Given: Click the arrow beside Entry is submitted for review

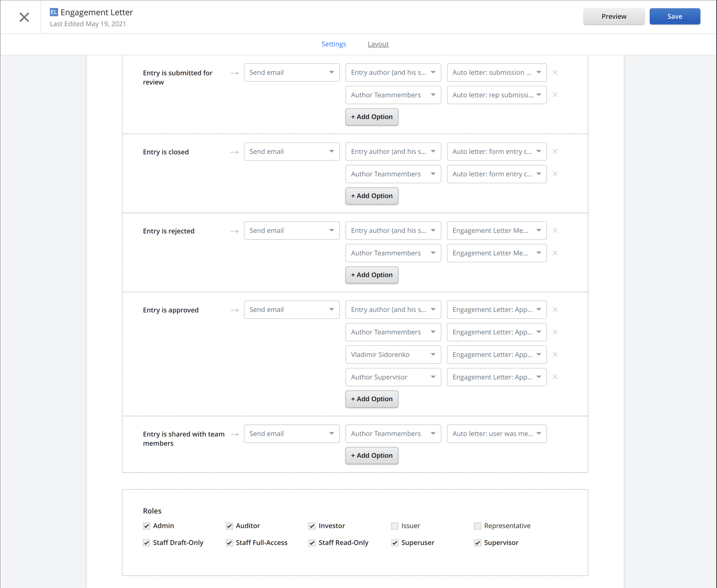Looking at the screenshot, I should [x=234, y=73].
